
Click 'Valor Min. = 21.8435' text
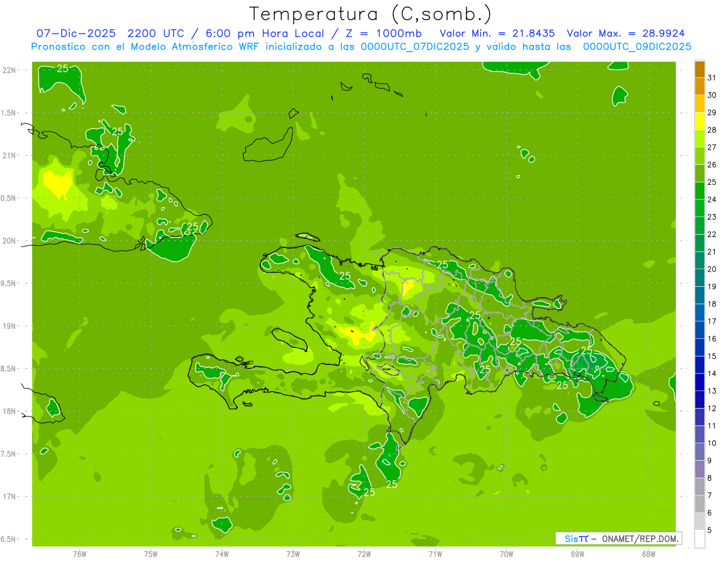(497, 33)
